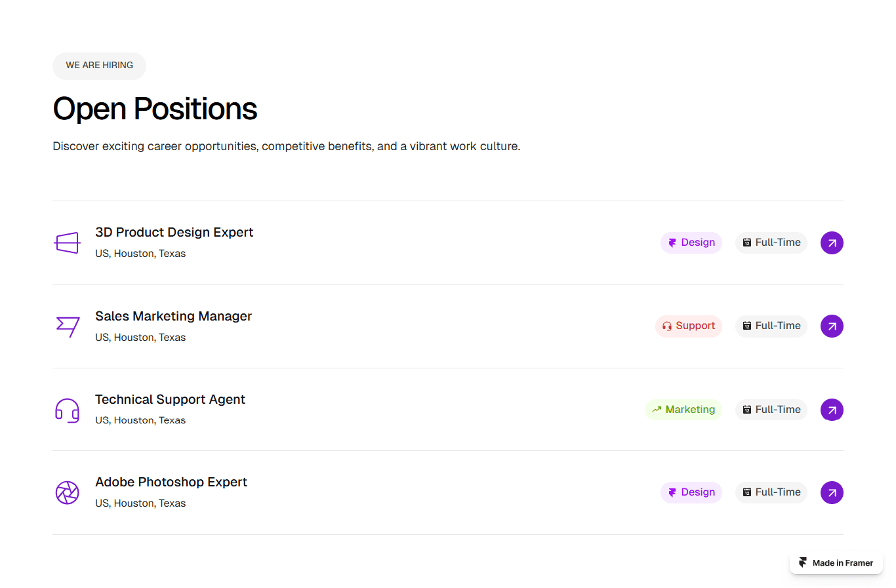Screen dimensions: 896x588
Task: Click Full-Time badge in Sales Marketing row
Action: (771, 326)
